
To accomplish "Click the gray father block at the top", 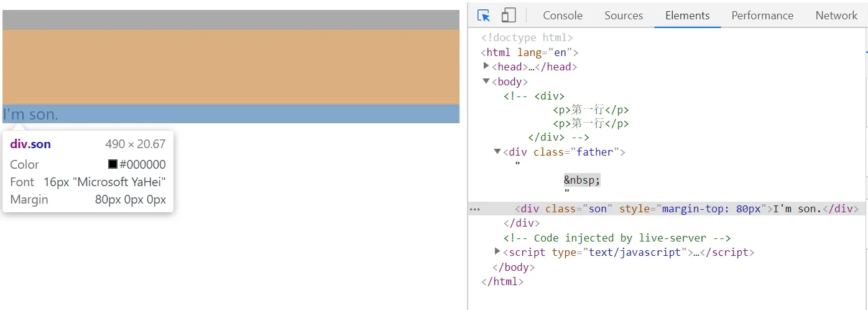I will pos(231,20).
